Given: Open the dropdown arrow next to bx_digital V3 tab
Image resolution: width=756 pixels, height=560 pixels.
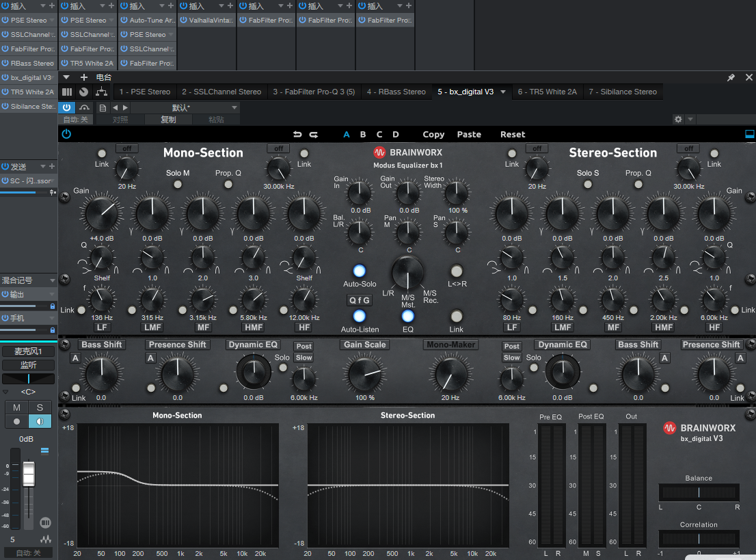Looking at the screenshot, I should point(503,92).
